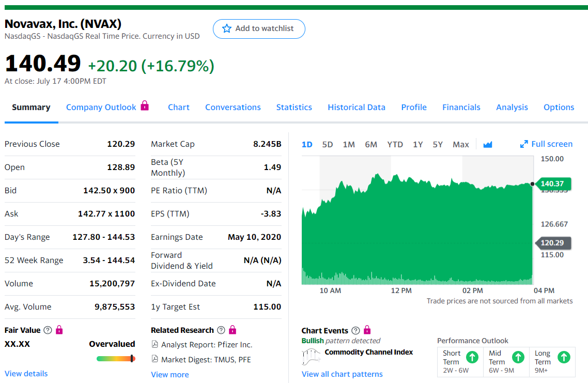This screenshot has height=383, width=588.
Task: Open the Historical Data tab
Action: pos(356,108)
